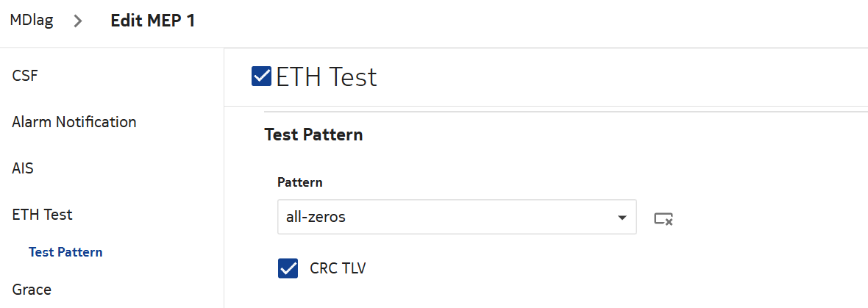Screen dimensions: 868x308
Task: Open the Pattern dropdown arrow
Action: point(622,218)
